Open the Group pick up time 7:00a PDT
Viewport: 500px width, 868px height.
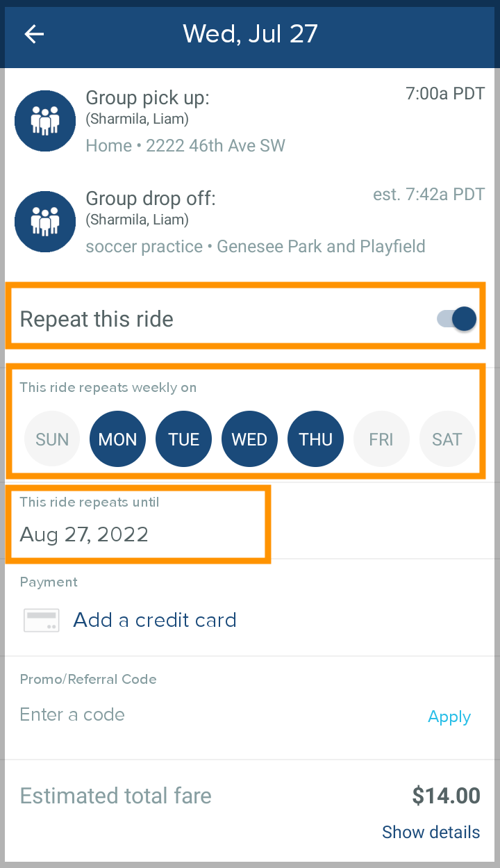[x=444, y=94]
